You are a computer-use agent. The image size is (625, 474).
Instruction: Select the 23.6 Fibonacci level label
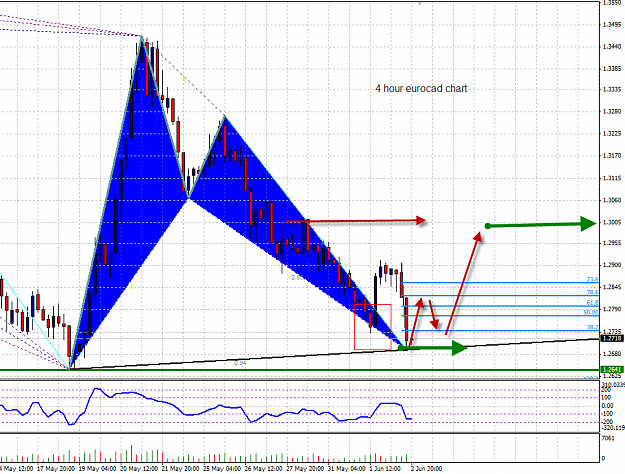(592, 279)
